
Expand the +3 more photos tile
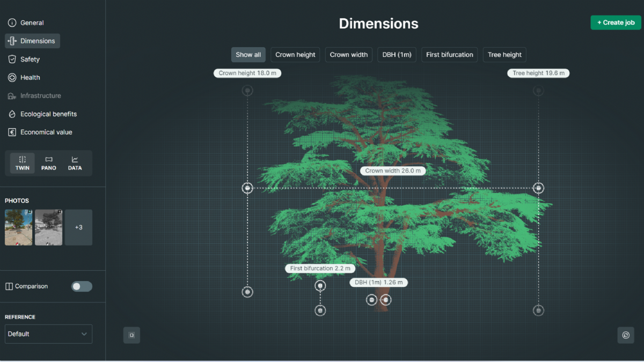point(78,227)
